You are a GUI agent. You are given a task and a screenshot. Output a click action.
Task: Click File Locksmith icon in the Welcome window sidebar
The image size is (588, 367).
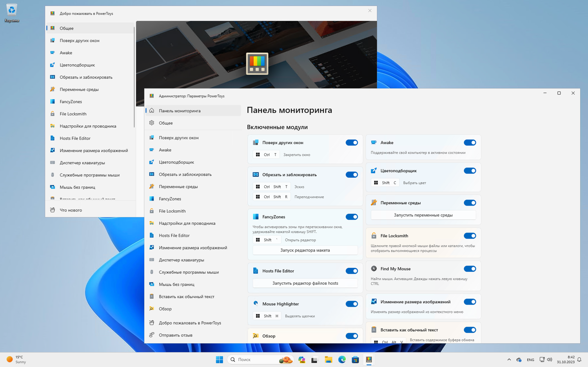coord(53,114)
